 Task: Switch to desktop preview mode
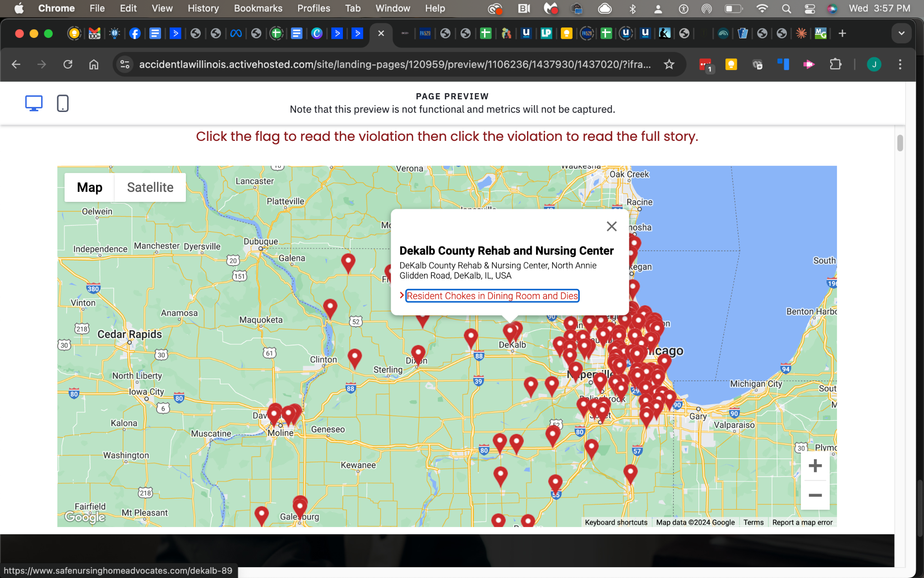click(x=34, y=103)
